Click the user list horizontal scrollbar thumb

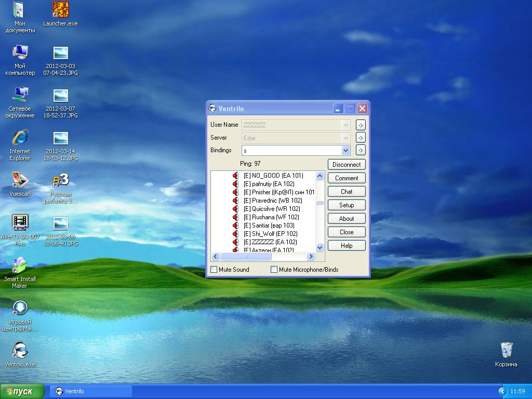[x=246, y=257]
